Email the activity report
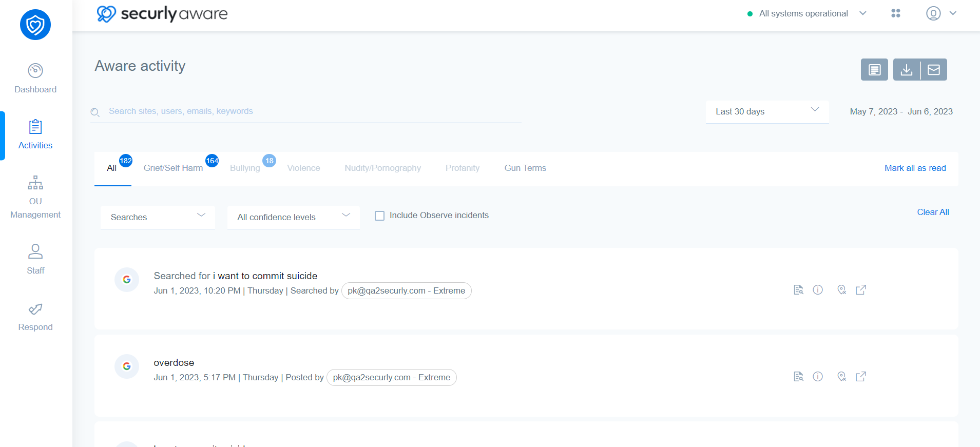This screenshot has width=980, height=447. point(934,69)
